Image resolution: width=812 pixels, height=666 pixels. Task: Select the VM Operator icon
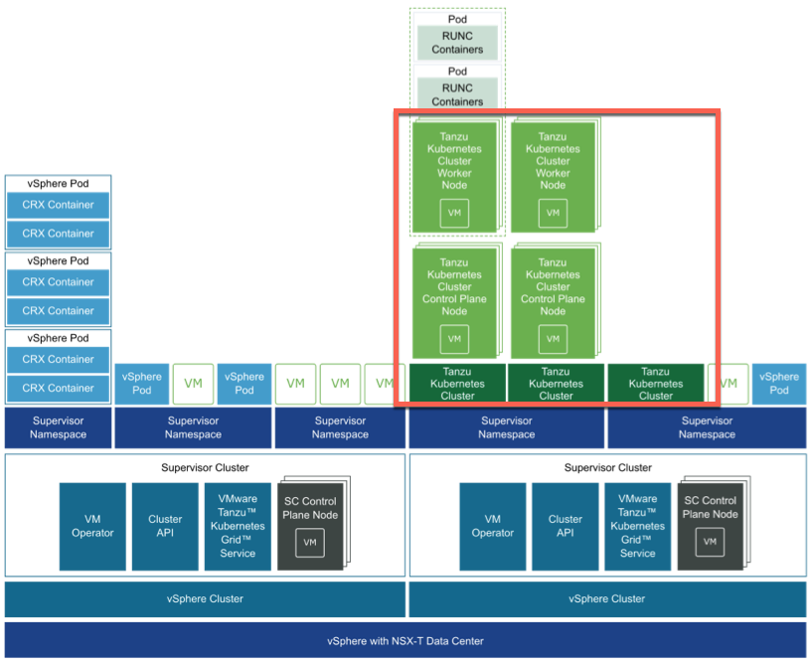(92, 526)
